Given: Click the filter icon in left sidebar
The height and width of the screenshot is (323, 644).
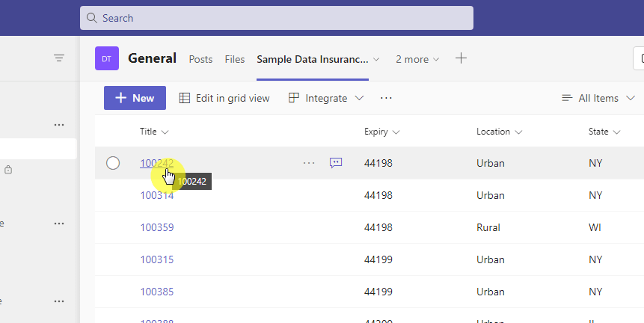Looking at the screenshot, I should pos(59,58).
